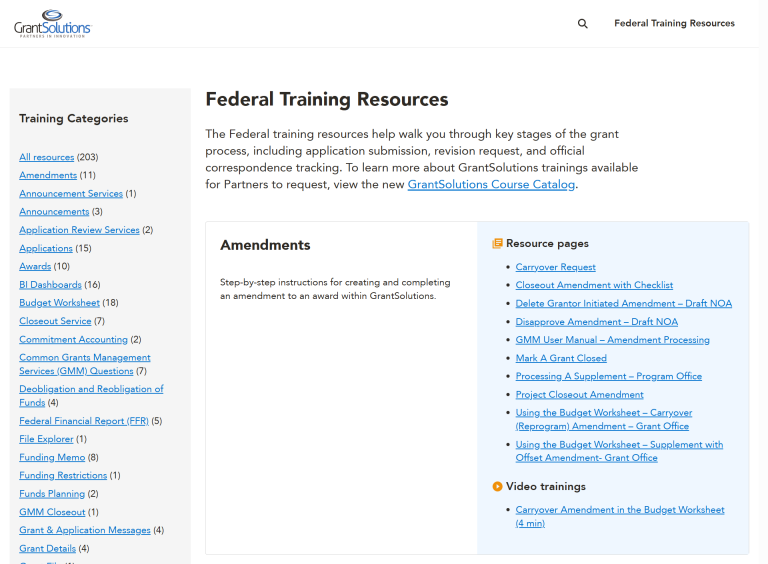
Task: Play Carryover Amendment in Budget Worksheet video
Action: [619, 510]
